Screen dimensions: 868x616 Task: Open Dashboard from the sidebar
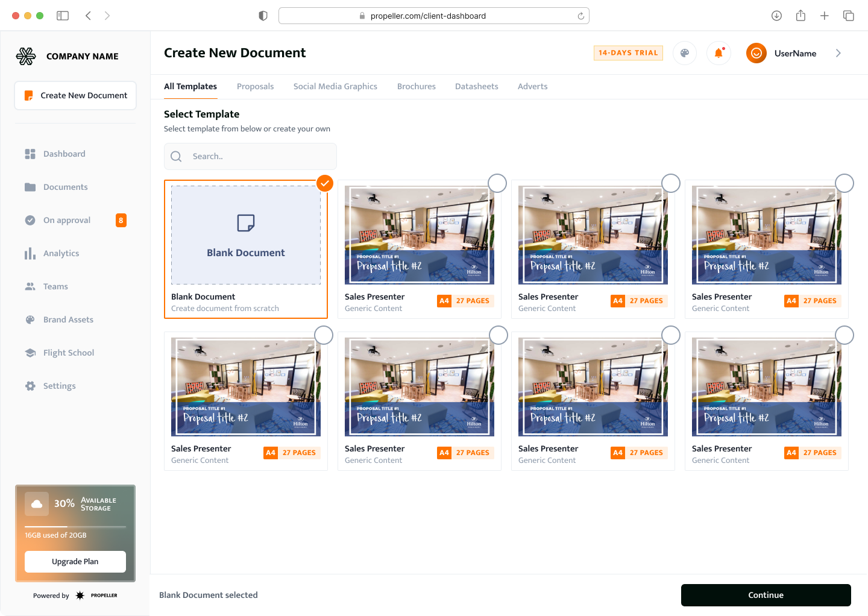coord(64,154)
